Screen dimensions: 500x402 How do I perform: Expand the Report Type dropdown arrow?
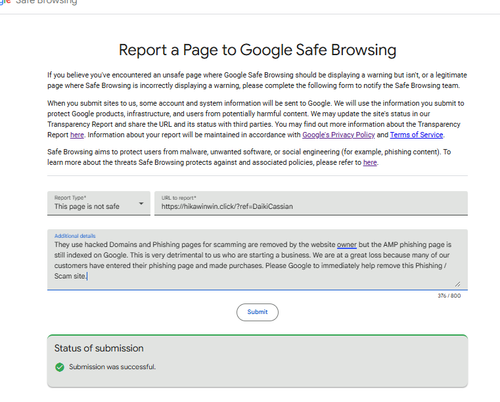141,203
